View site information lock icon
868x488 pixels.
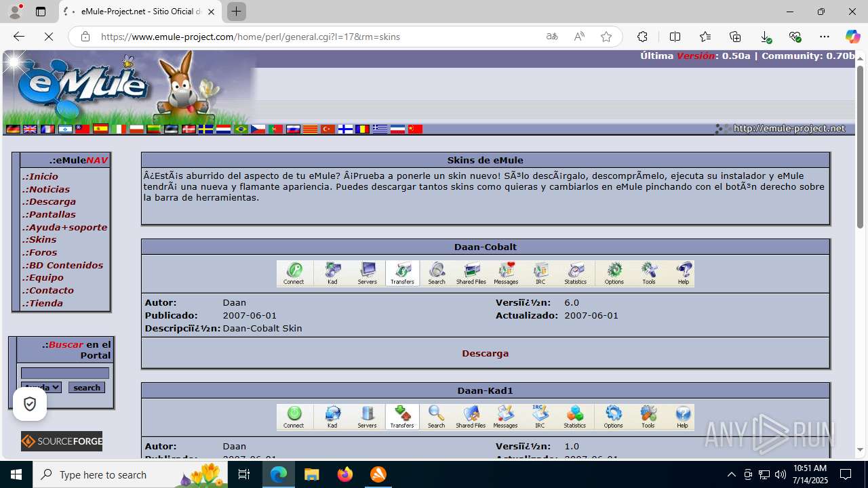pos(85,37)
